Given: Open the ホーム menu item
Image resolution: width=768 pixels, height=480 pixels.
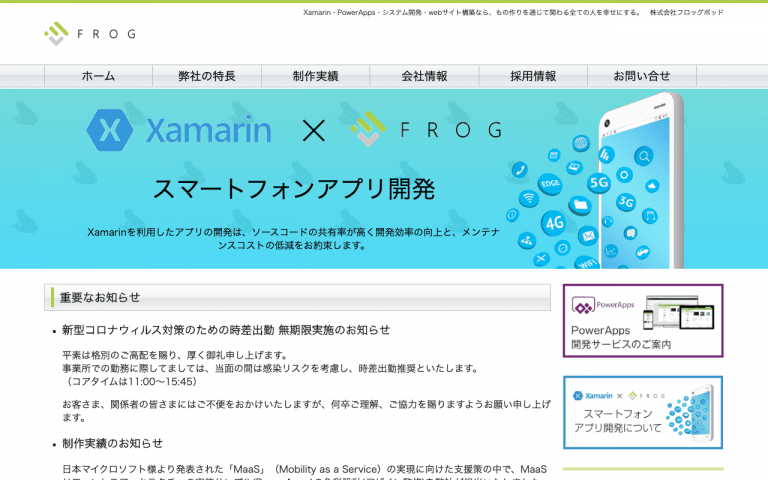Looking at the screenshot, I should (98, 76).
